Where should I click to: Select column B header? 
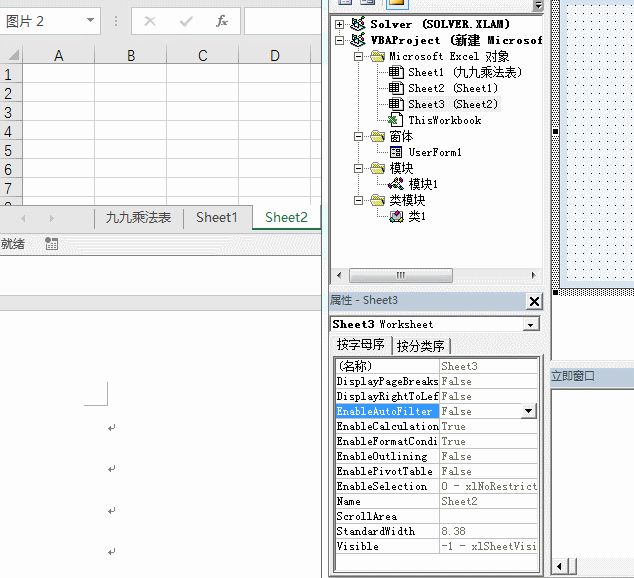tap(131, 56)
